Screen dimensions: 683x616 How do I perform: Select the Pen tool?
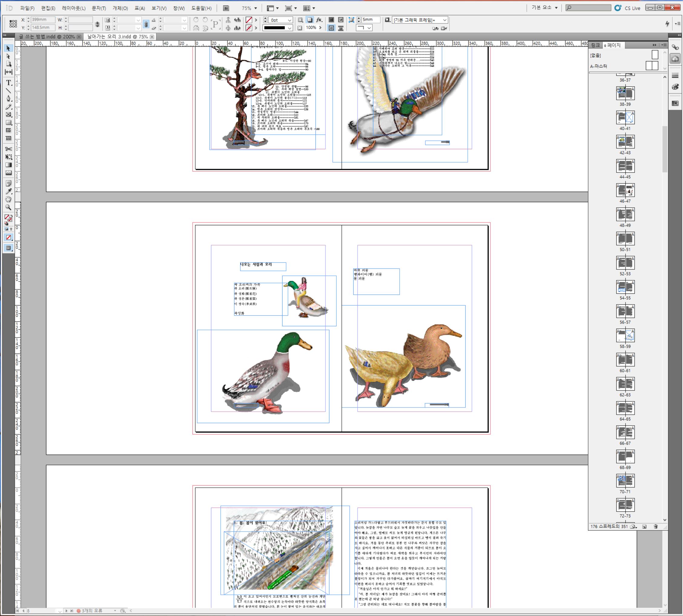[x=8, y=98]
